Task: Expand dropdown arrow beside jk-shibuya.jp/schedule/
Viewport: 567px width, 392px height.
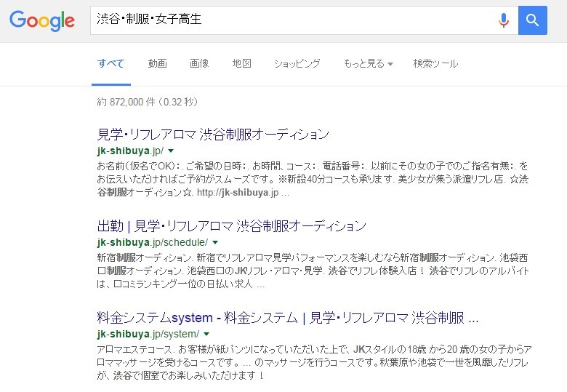Action: 215,242
